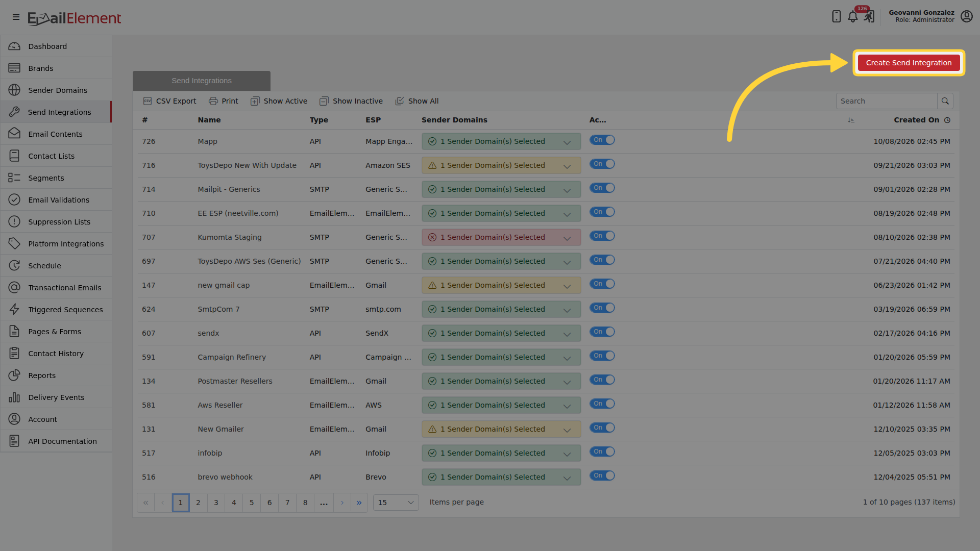Click the Reports pie chart icon

(x=14, y=375)
